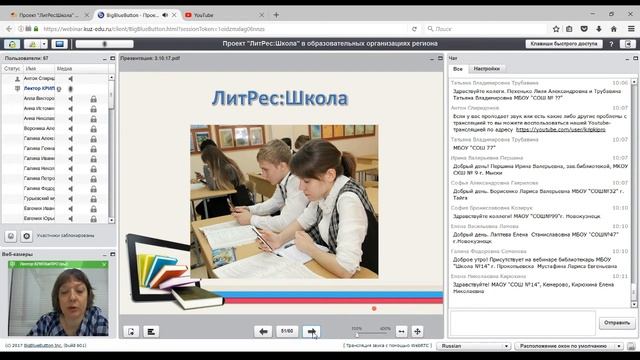The height and width of the screenshot is (360, 640).
Task: Click upload presentation button
Action: point(131,331)
